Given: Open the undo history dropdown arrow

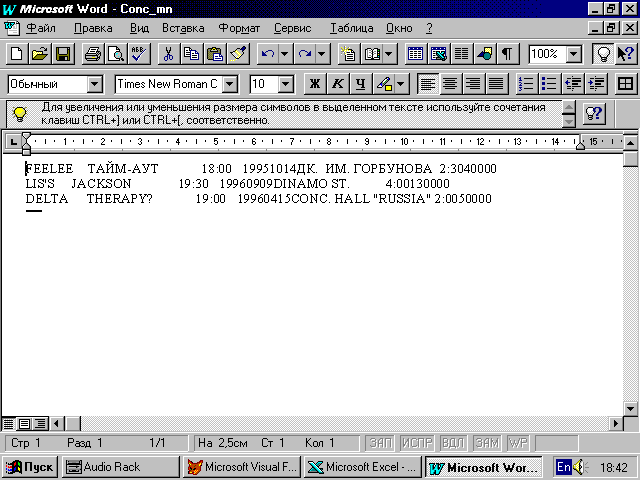Looking at the screenshot, I should (x=284, y=54).
